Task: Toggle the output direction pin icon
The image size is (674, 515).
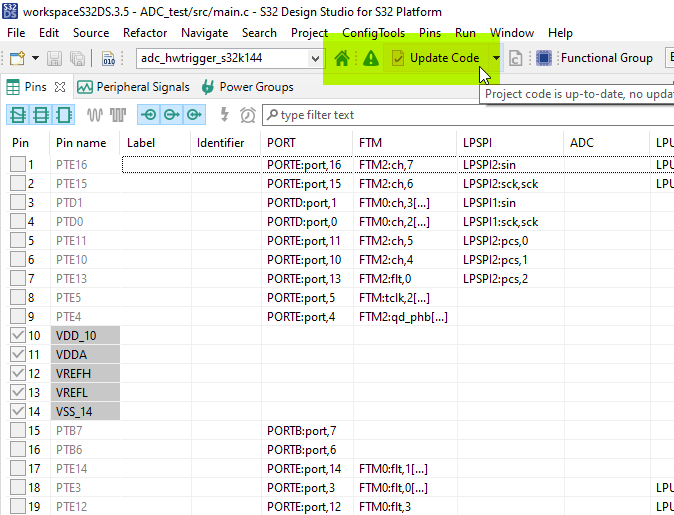Action: (172, 115)
